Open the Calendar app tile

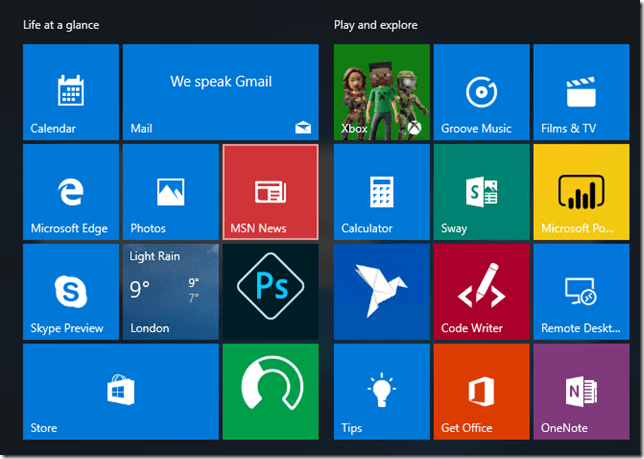click(70, 92)
